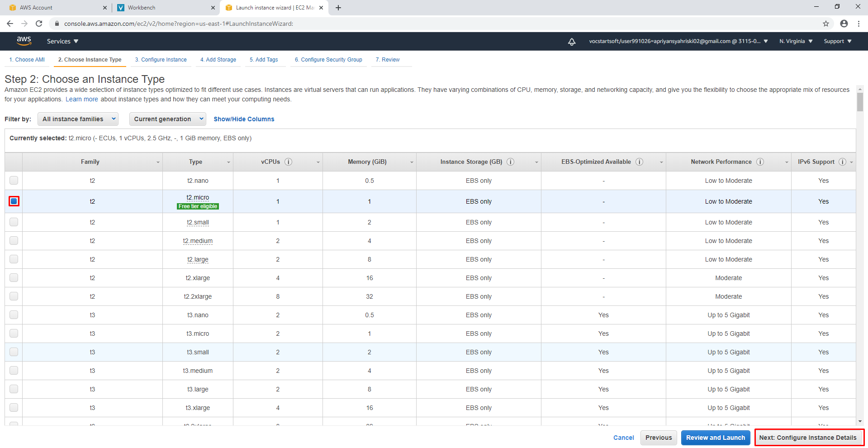Open the vCPUs column sort arrow
This screenshot has width=868, height=448.
point(318,162)
